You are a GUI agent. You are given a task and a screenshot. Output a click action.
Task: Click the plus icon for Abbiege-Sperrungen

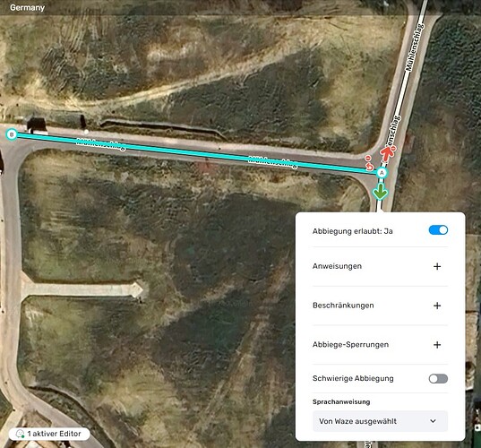437,345
